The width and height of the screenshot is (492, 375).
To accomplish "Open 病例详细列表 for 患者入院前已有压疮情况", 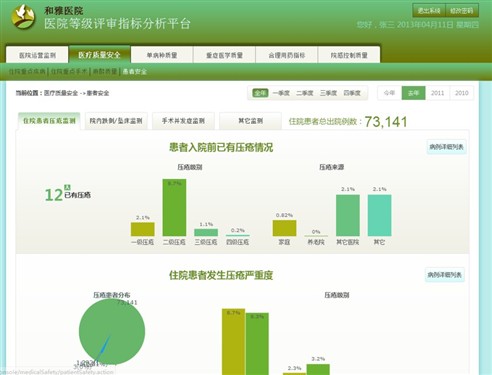I will coord(446,147).
